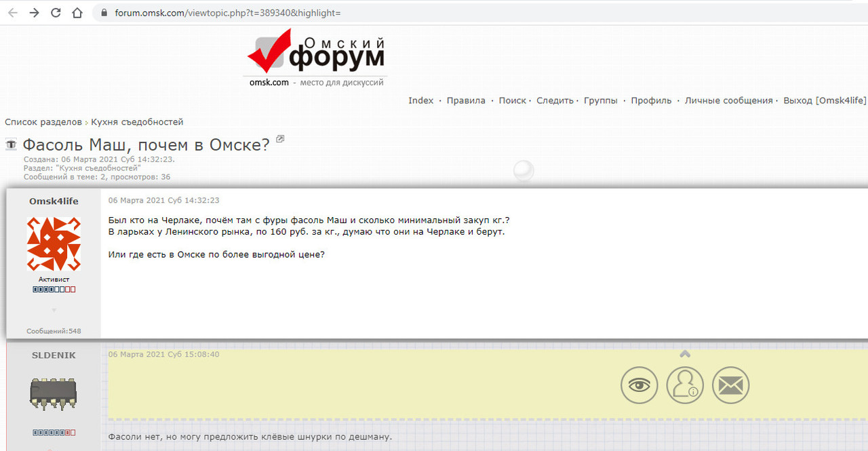Expand the small arrow below Omsk4life's rank
The width and height of the screenshot is (868, 451).
click(54, 311)
